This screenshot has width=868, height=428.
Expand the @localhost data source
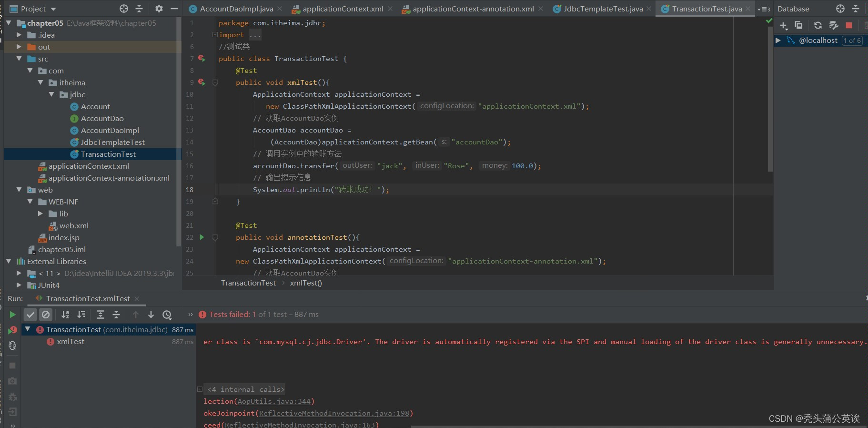[778, 41]
